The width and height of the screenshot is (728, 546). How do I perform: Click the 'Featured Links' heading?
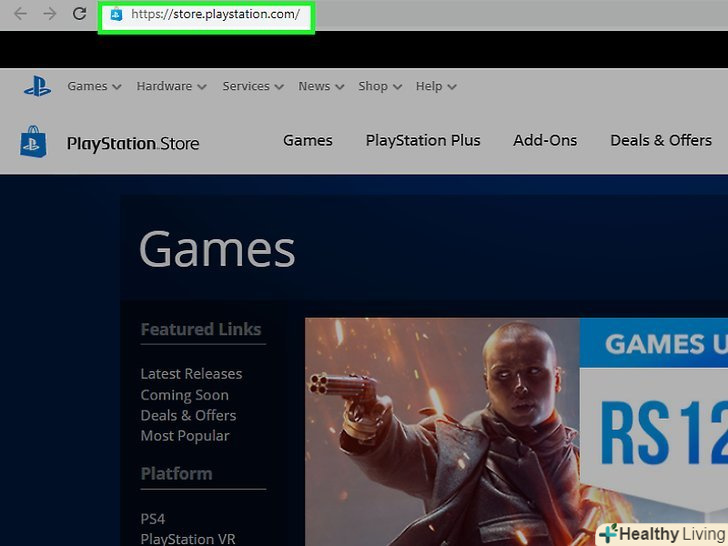[x=201, y=329]
